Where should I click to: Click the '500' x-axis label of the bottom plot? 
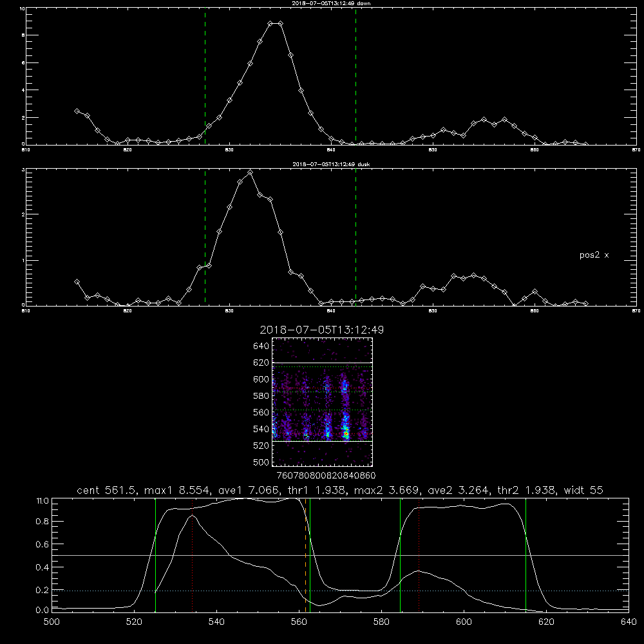click(52, 622)
